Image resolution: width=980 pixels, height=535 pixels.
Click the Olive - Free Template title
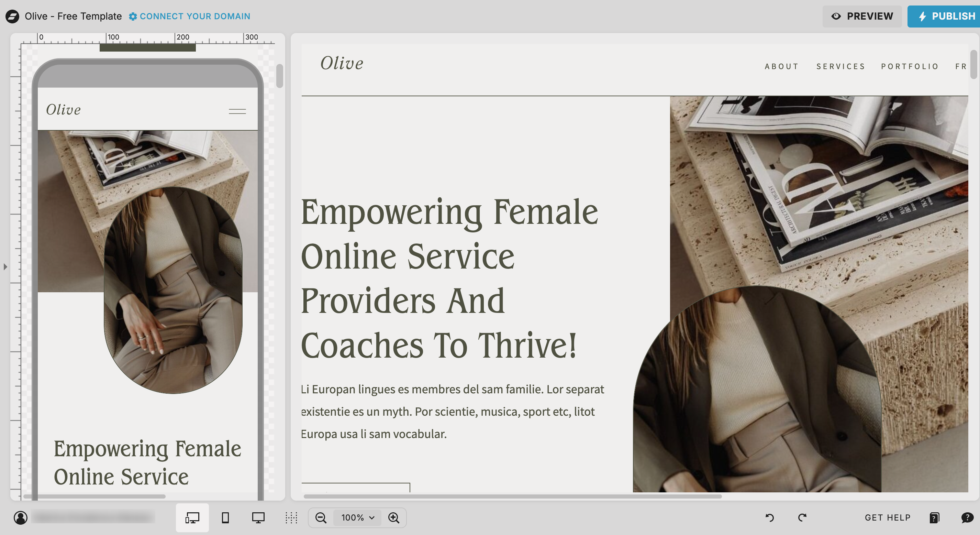coord(73,17)
